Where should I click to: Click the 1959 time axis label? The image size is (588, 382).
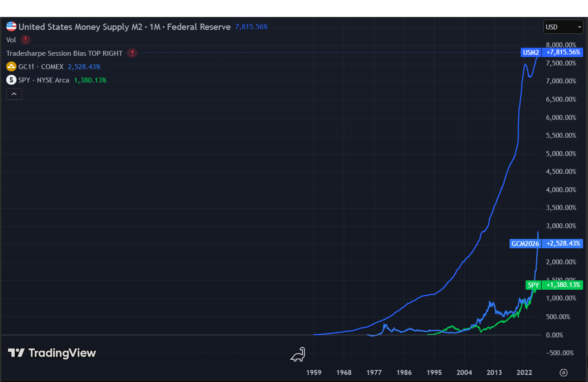[x=314, y=373]
